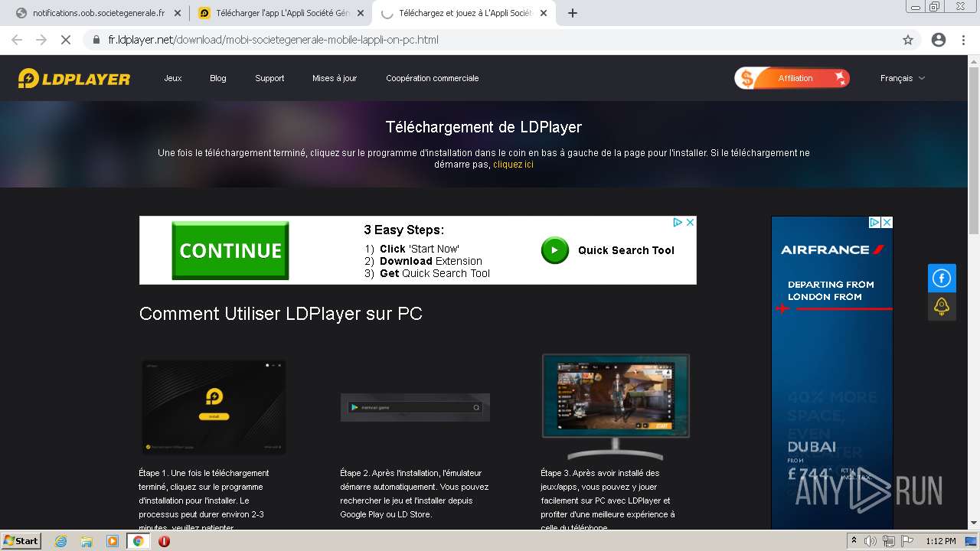Screen dimensions: 980x551
Task: Show hidden system tray icons
Action: (x=854, y=541)
